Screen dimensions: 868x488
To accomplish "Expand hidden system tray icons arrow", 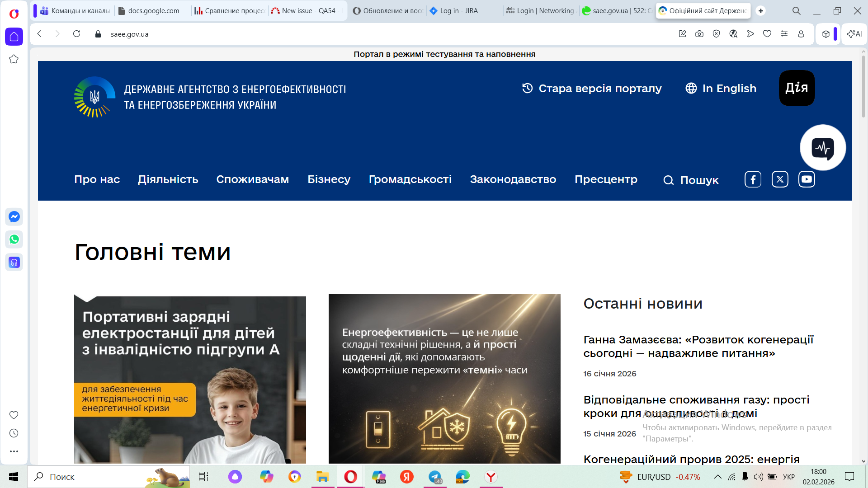I will point(717,477).
